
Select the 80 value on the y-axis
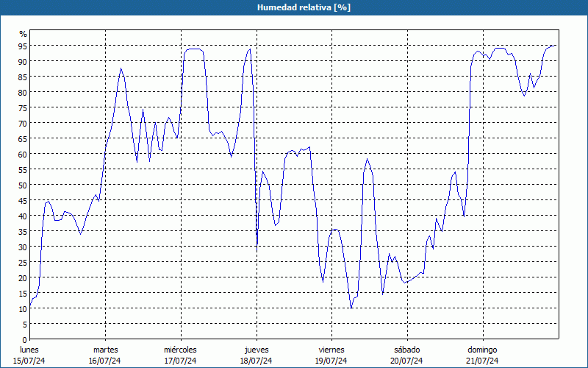pyautogui.click(x=23, y=92)
